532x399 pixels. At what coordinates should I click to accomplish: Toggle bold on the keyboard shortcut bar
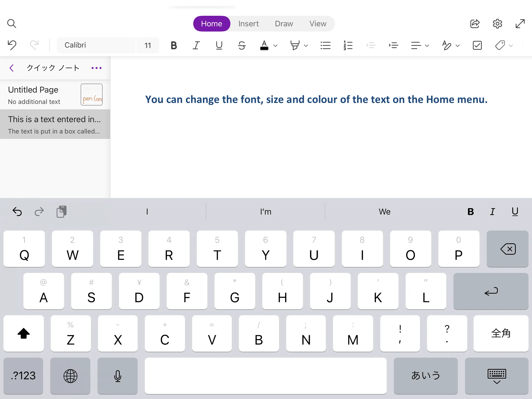(471, 211)
